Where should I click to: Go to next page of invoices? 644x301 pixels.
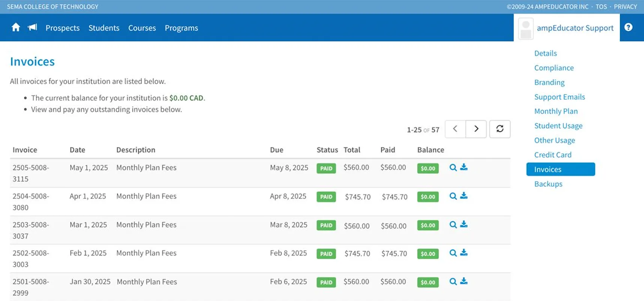click(476, 129)
